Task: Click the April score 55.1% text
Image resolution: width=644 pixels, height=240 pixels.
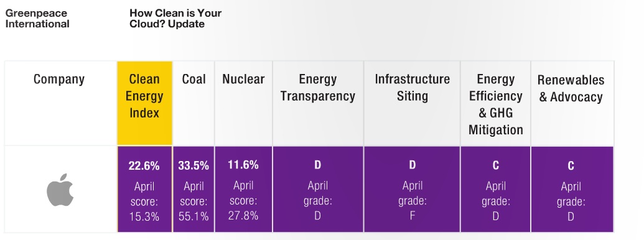Action: [194, 201]
